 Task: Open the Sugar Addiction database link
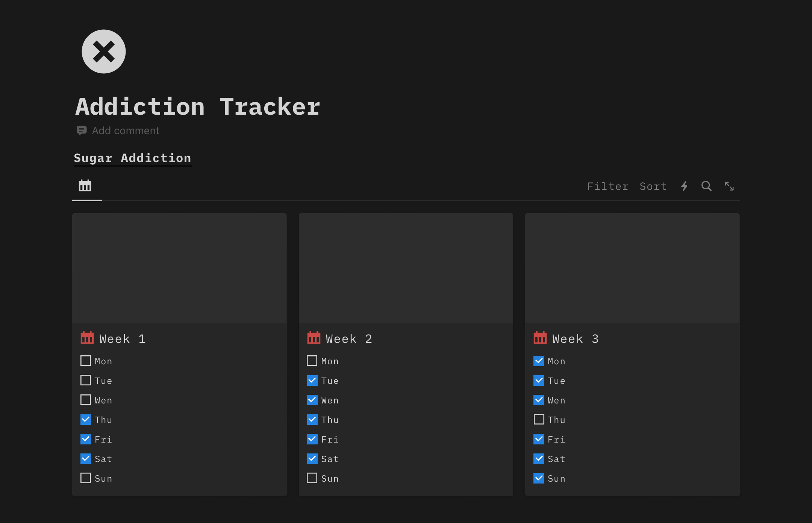pos(132,158)
